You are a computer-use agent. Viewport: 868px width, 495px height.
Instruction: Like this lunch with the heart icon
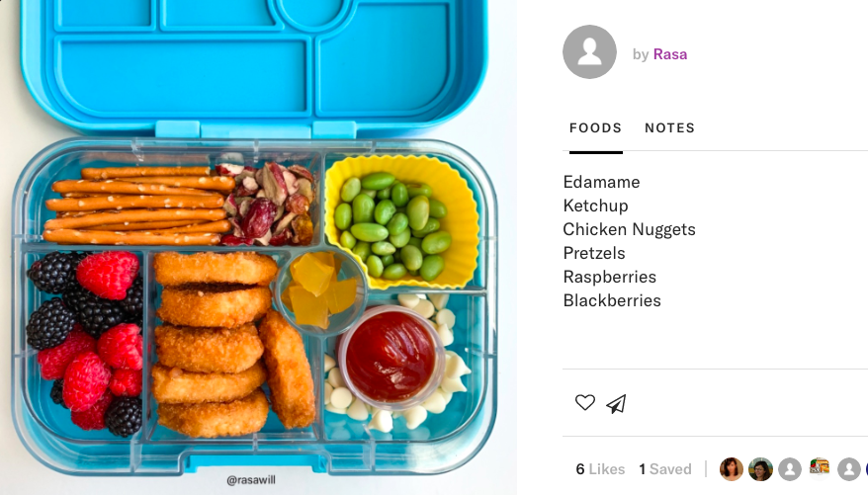584,403
